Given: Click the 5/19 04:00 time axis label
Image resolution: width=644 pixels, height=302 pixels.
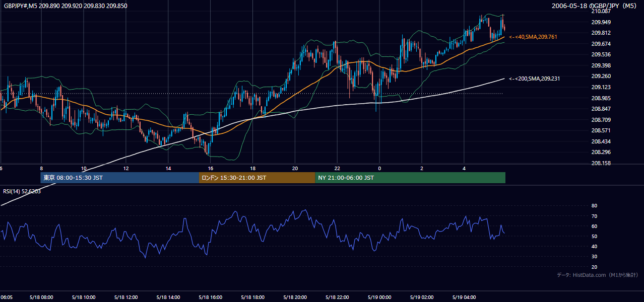Looking at the screenshot, I should click(x=464, y=297).
